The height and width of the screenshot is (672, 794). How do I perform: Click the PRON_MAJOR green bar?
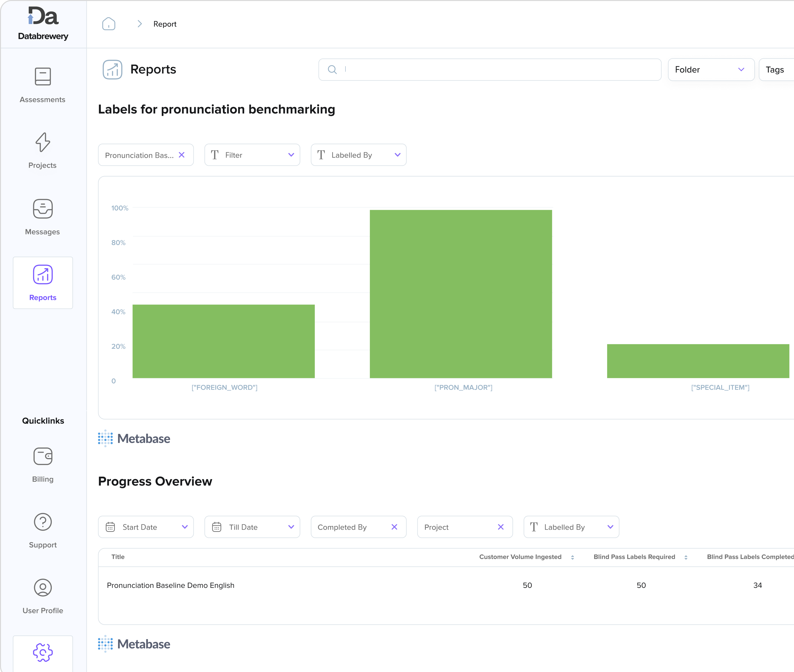(x=461, y=294)
